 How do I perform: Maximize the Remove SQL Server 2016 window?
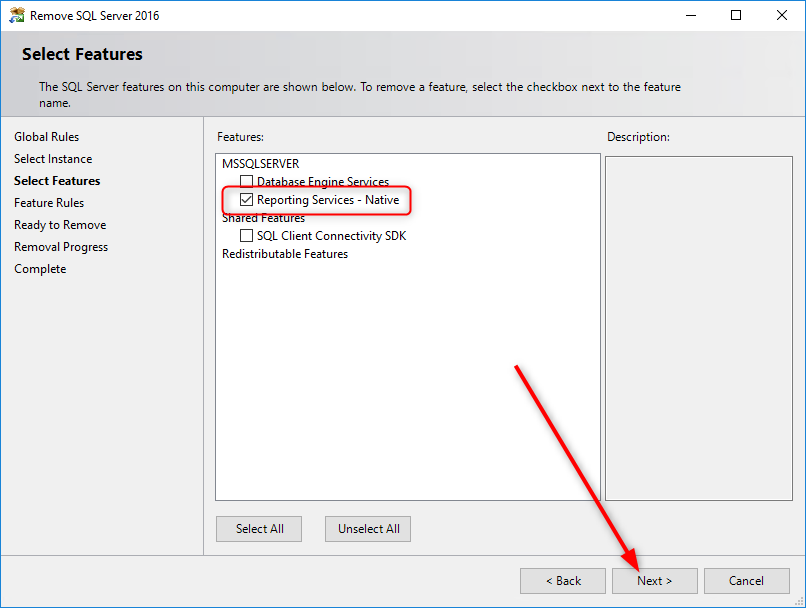[x=736, y=15]
